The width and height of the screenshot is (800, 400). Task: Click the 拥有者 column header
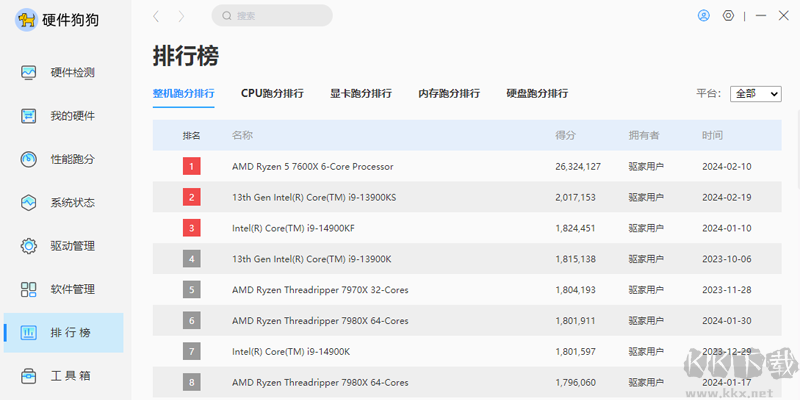pyautogui.click(x=644, y=136)
